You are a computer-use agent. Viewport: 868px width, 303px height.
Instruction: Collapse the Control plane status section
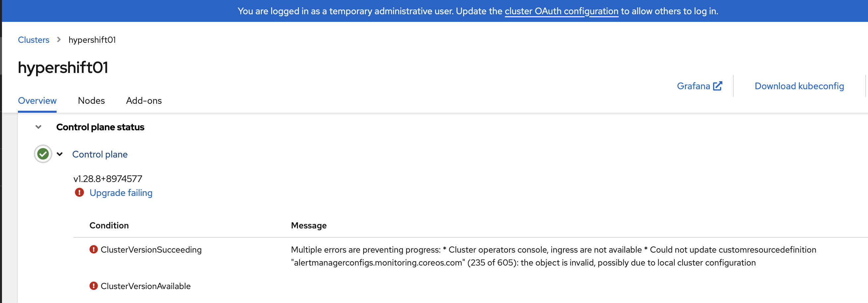[38, 127]
